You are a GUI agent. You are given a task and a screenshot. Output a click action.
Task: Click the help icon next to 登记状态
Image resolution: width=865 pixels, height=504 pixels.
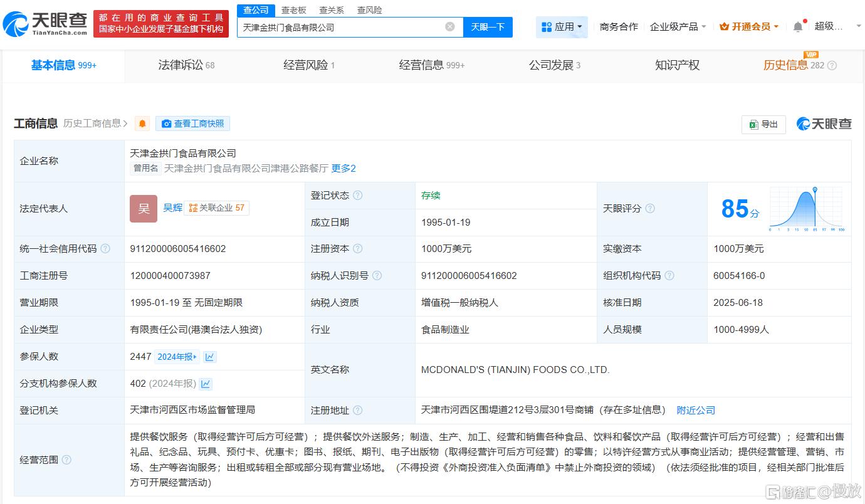(x=357, y=195)
